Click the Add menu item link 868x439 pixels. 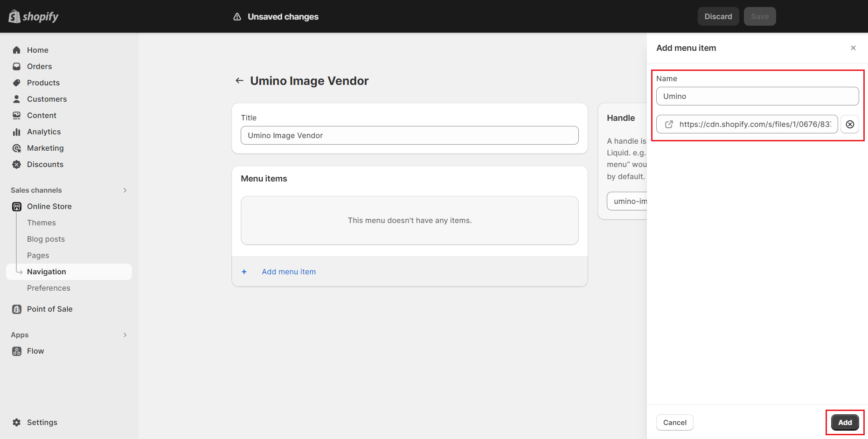(x=289, y=272)
